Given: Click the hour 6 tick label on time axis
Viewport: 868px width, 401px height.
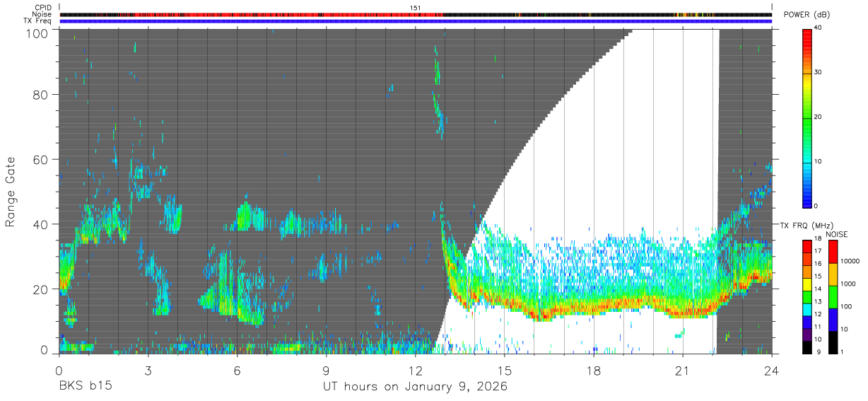Looking at the screenshot, I should click(x=237, y=370).
